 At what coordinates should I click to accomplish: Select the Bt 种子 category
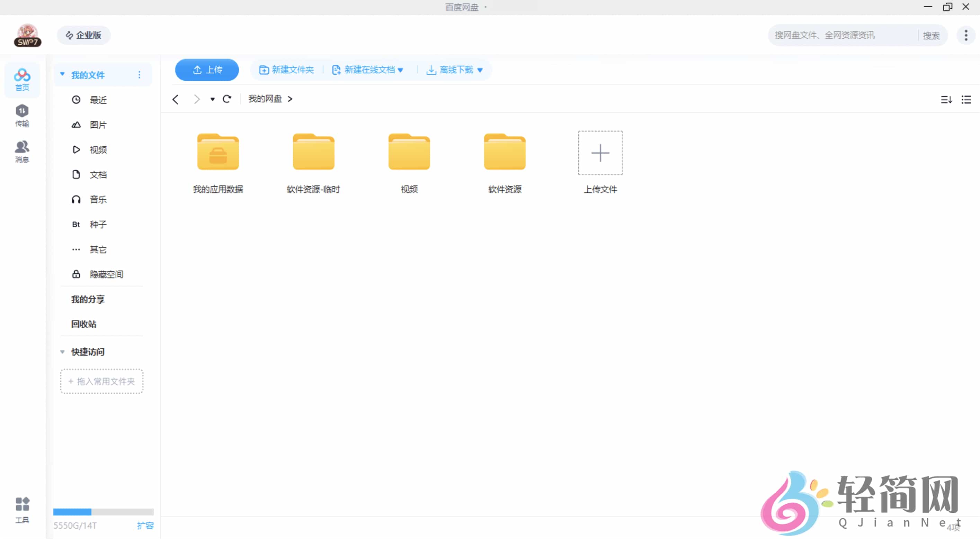(98, 224)
